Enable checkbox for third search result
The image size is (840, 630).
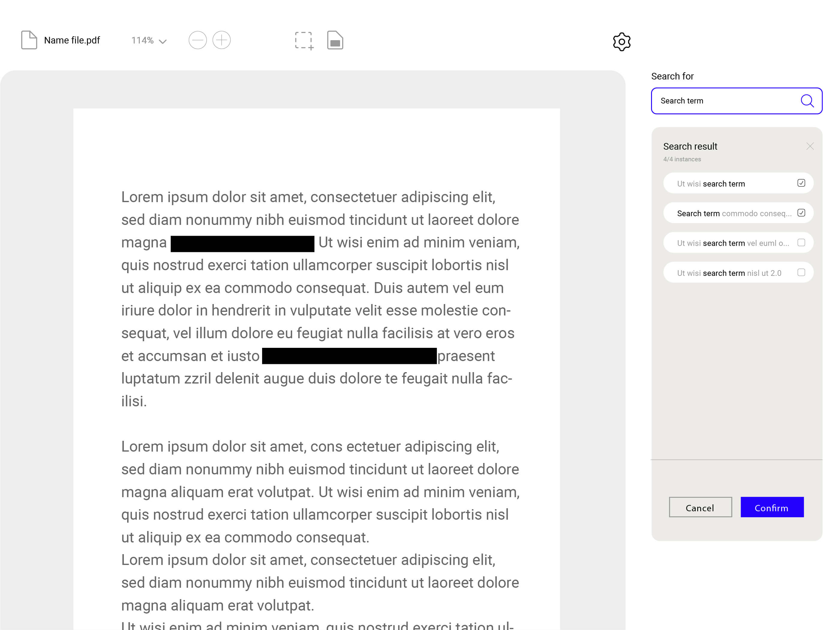(x=801, y=243)
